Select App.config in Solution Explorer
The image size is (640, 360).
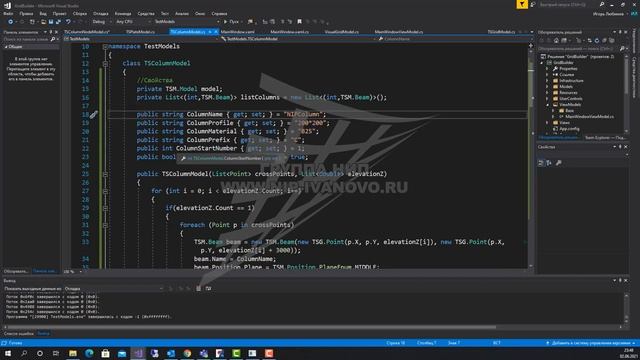(x=569, y=129)
